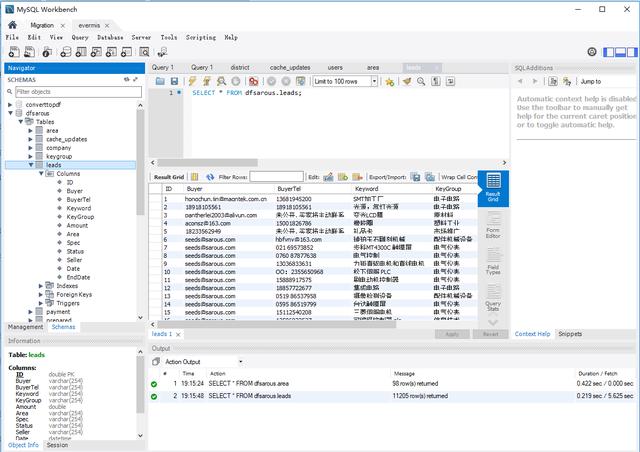
Task: Open the Action Output dropdown
Action: coord(241,361)
